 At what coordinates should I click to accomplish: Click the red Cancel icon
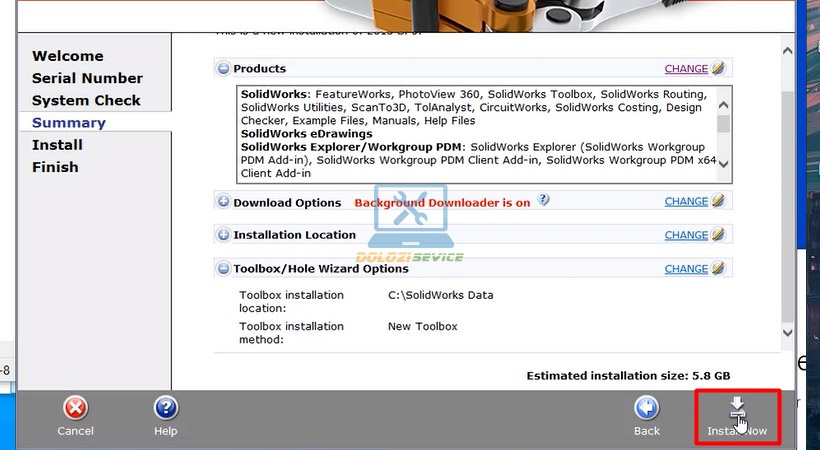(x=75, y=408)
